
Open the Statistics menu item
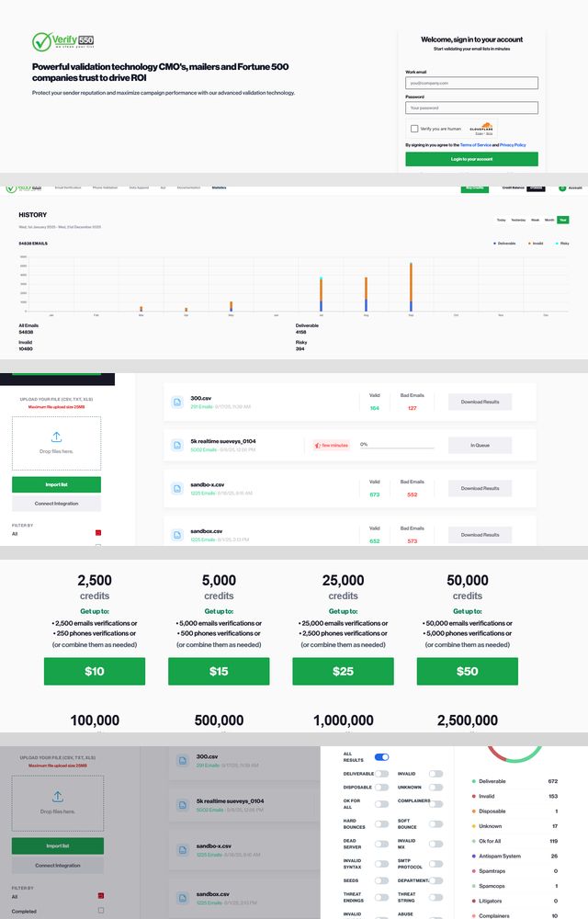219,187
